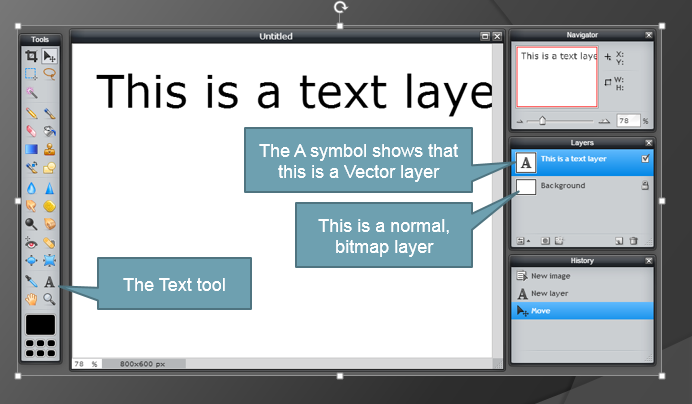Click the lock icon on the Background layer
Screen dimensions: 692x404
pyautogui.click(x=644, y=186)
